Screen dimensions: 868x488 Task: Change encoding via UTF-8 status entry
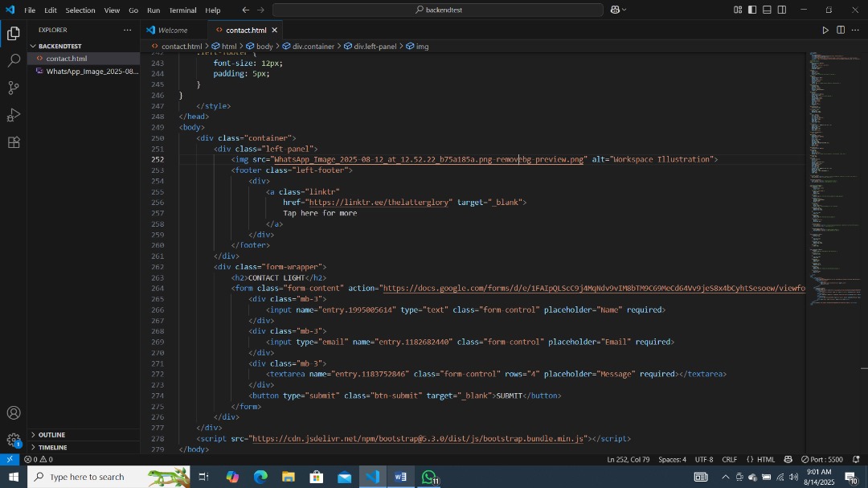tap(703, 459)
